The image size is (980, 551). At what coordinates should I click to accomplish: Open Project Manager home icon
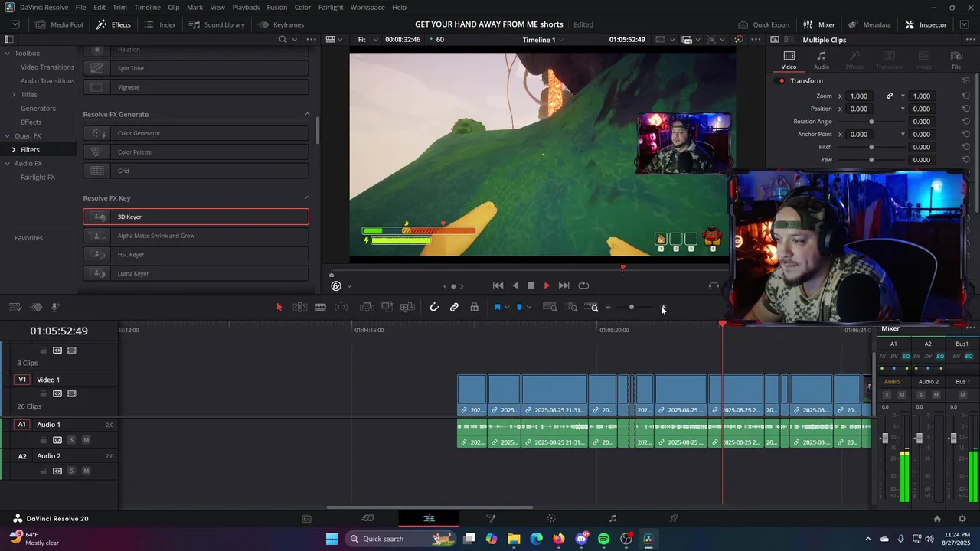[x=937, y=518]
